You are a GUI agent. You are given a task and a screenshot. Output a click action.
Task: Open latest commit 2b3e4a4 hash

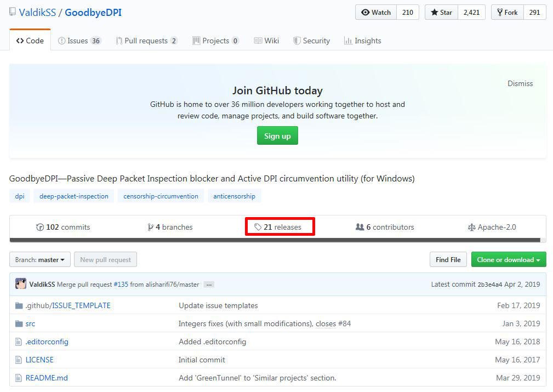489,285
